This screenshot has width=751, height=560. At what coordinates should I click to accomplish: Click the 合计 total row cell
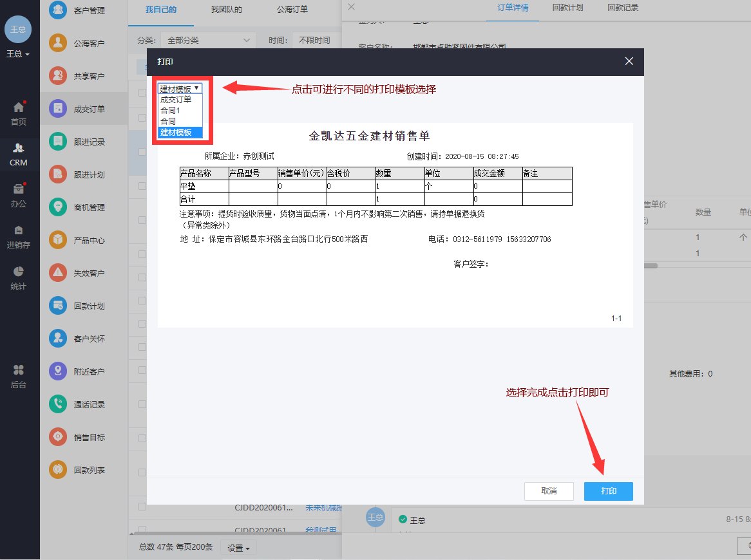(205, 199)
